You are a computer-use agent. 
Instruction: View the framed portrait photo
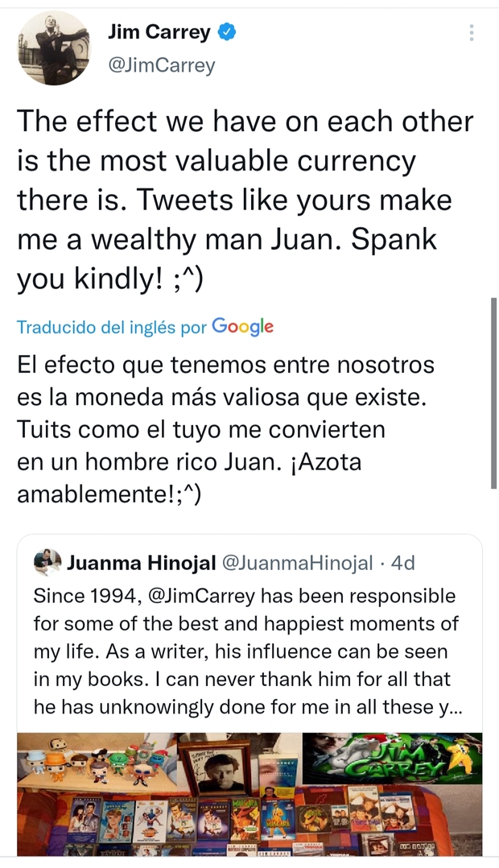pyautogui.click(x=215, y=765)
